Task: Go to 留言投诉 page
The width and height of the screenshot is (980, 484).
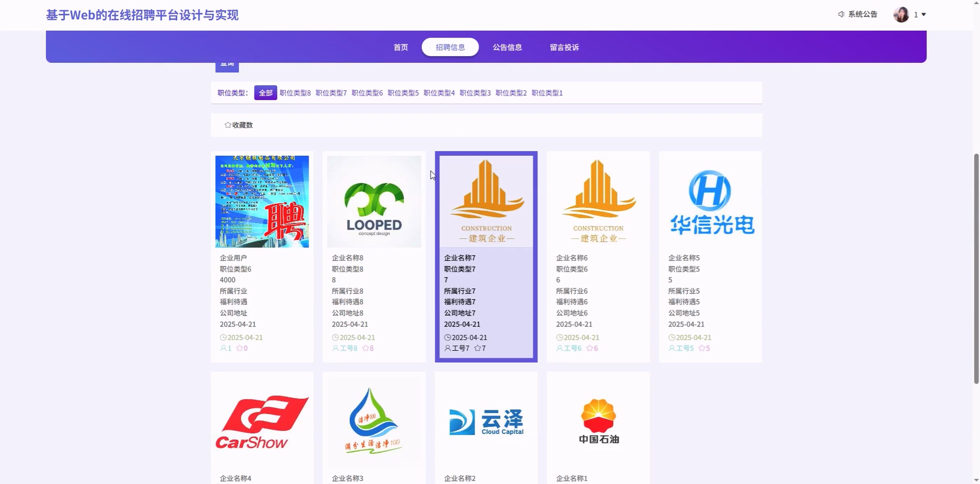Action: point(564,47)
